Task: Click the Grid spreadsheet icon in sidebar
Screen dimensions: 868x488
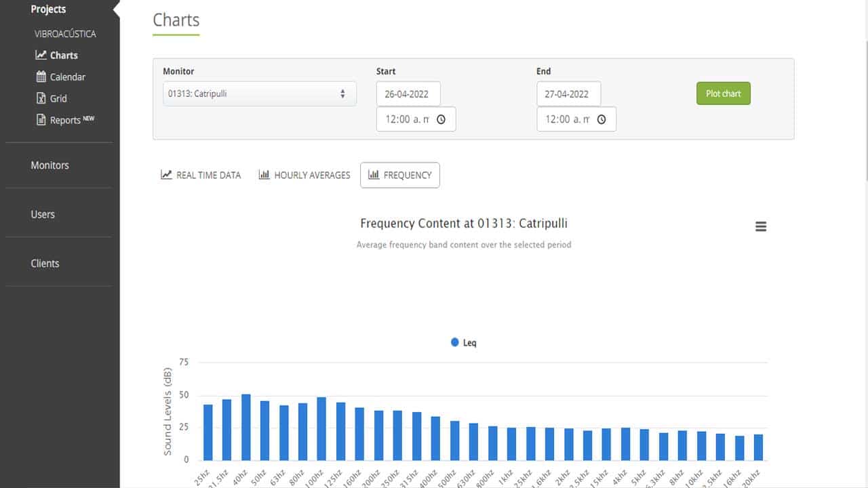Action: pos(41,98)
